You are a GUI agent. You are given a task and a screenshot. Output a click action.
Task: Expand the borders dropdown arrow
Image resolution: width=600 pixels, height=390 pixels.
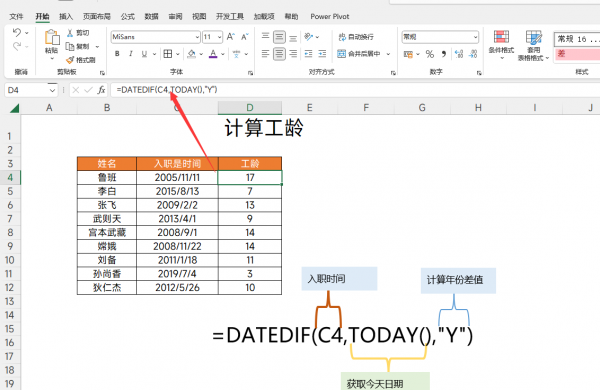coord(178,54)
